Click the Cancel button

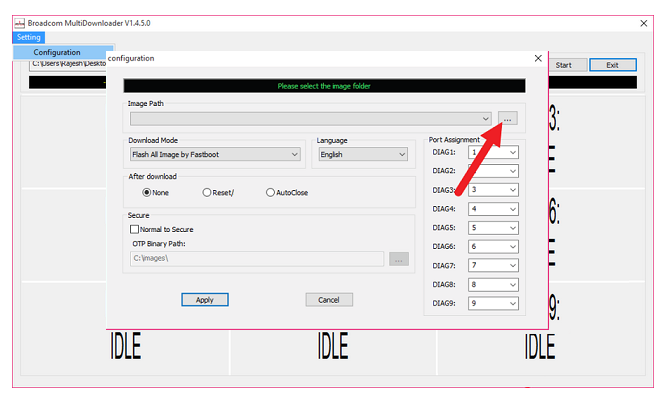click(329, 300)
